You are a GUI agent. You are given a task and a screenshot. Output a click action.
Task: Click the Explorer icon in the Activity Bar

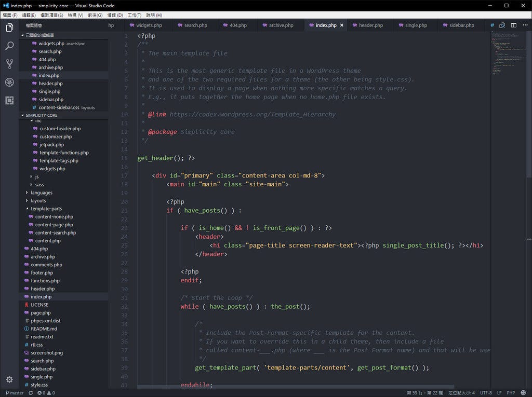[9, 28]
